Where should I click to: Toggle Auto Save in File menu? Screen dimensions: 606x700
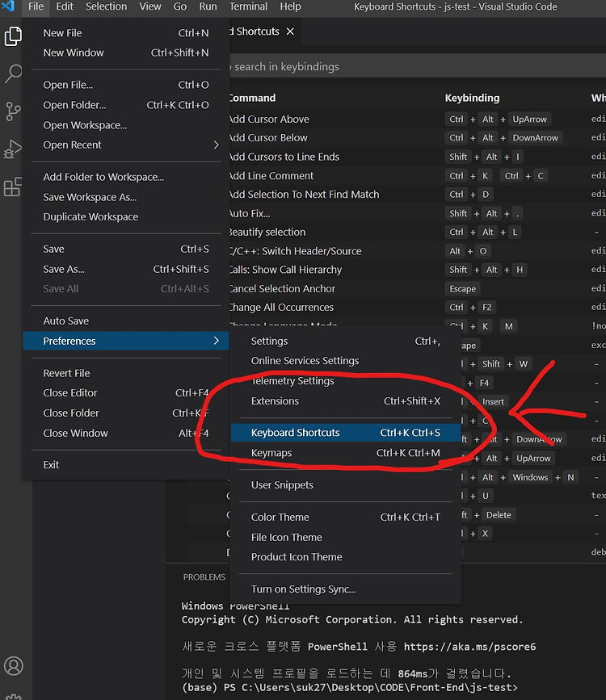pyautogui.click(x=126, y=321)
